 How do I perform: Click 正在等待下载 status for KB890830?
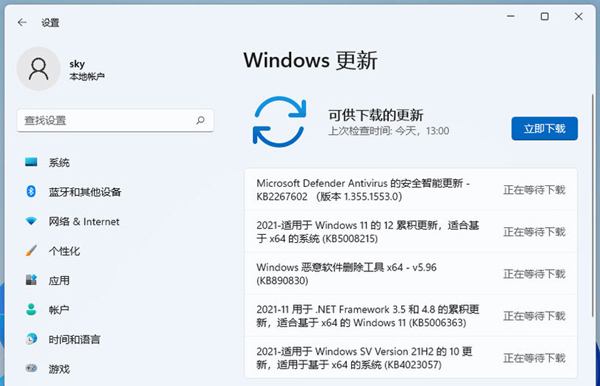click(534, 274)
